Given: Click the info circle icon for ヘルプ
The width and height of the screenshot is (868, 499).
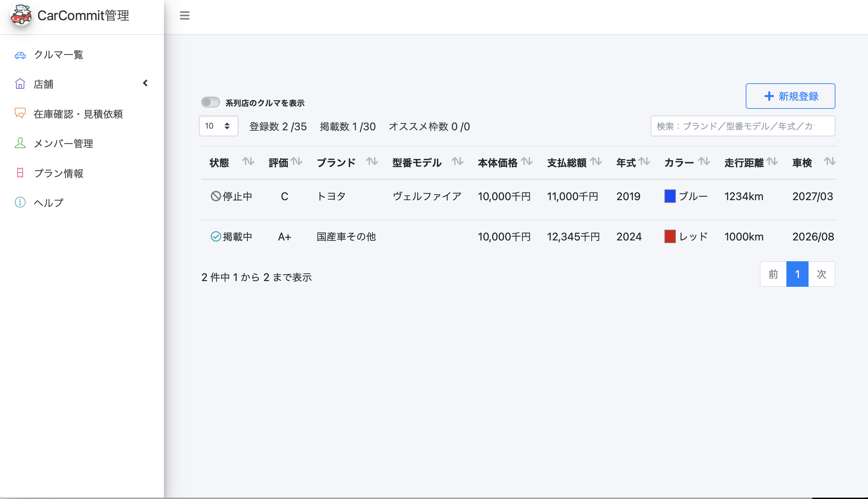Looking at the screenshot, I should pos(20,202).
